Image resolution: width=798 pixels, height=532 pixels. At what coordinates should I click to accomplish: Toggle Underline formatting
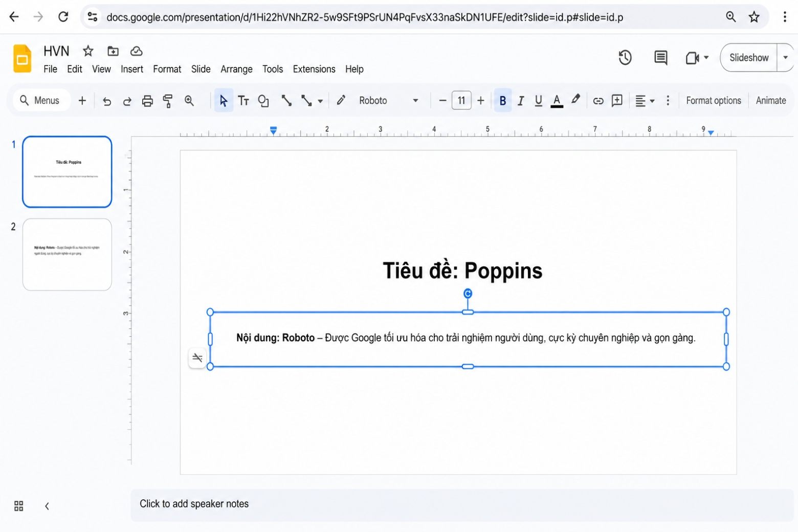coord(538,101)
